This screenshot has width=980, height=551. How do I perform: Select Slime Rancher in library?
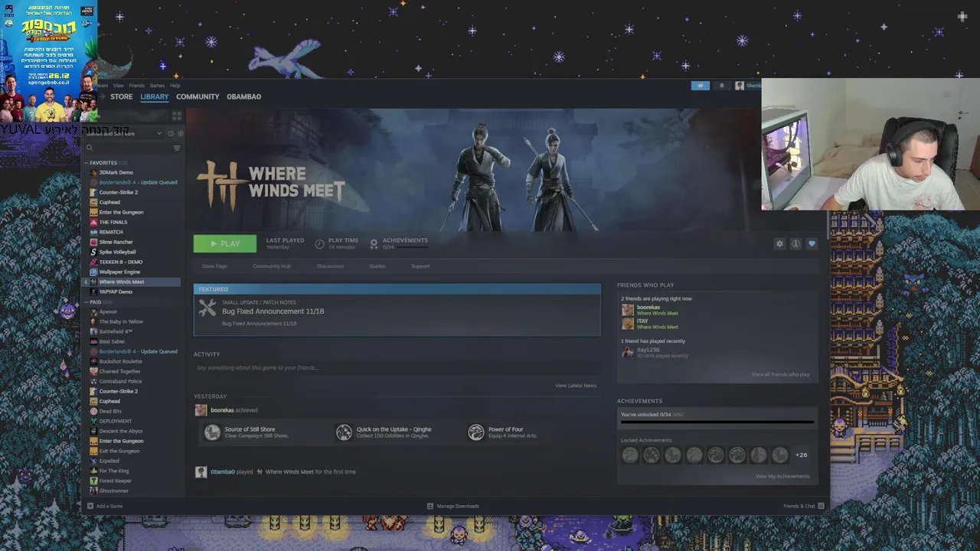[116, 242]
